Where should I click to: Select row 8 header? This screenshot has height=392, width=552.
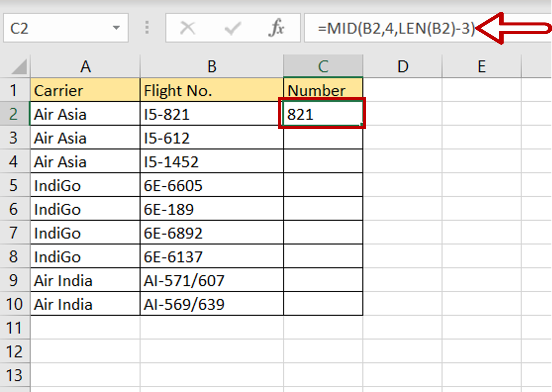(x=14, y=256)
